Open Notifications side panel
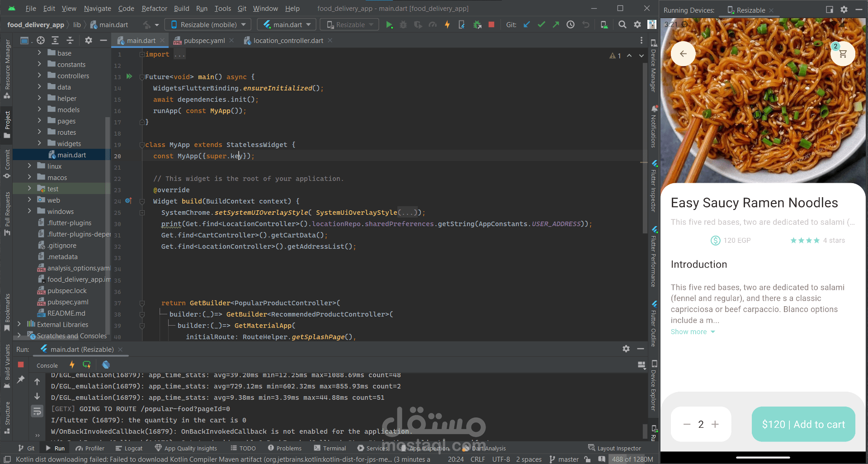 [x=654, y=127]
